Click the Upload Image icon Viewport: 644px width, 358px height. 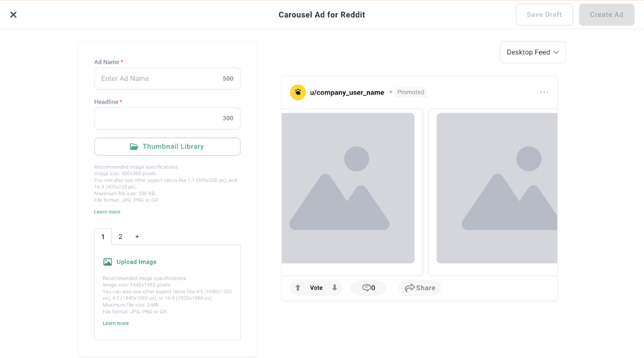click(x=108, y=261)
